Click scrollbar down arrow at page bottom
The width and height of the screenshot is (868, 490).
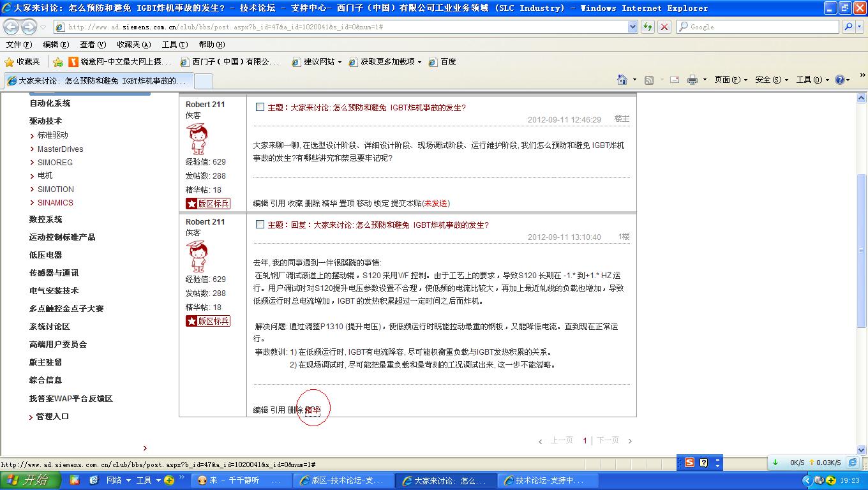(x=861, y=450)
